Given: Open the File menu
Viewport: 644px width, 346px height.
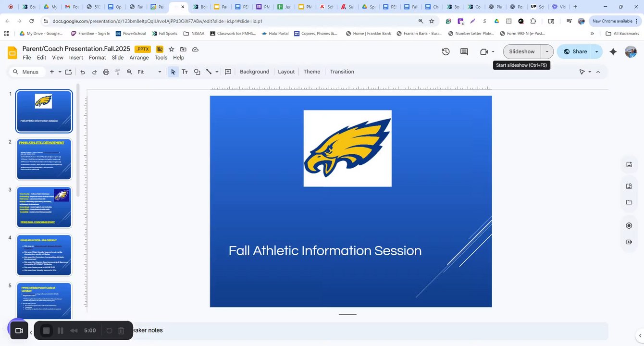Looking at the screenshot, I should tap(27, 58).
